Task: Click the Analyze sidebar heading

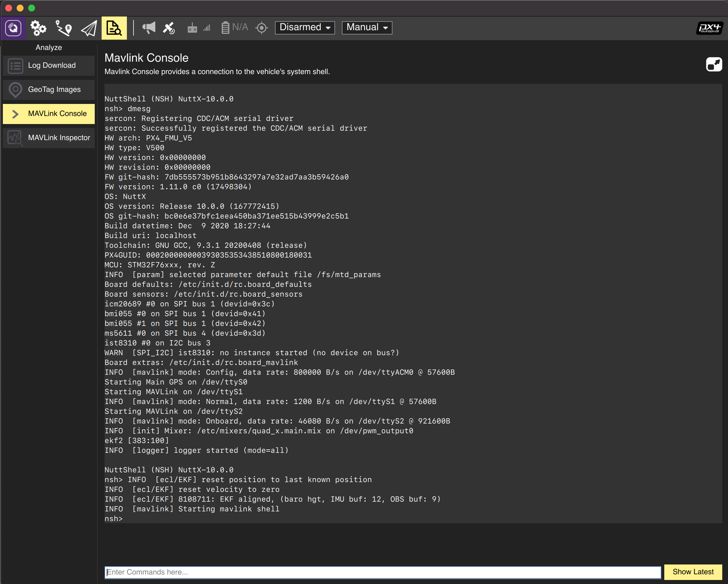Action: (49, 48)
